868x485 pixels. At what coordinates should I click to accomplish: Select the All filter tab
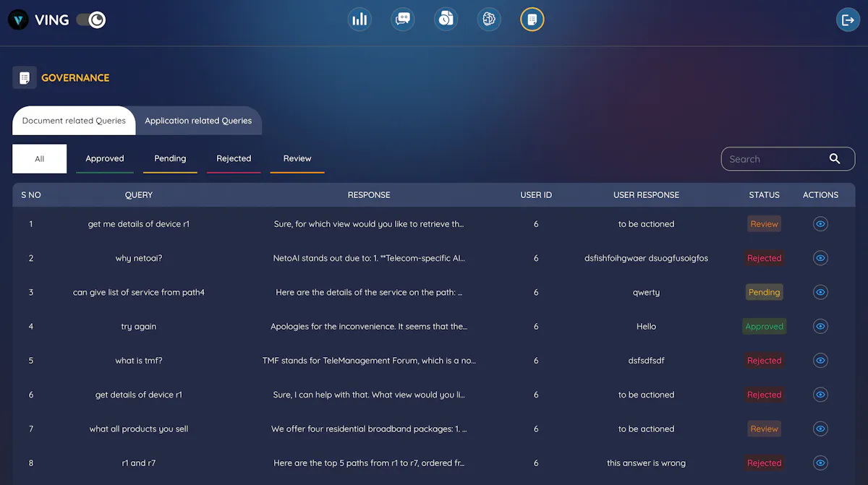[x=40, y=159]
